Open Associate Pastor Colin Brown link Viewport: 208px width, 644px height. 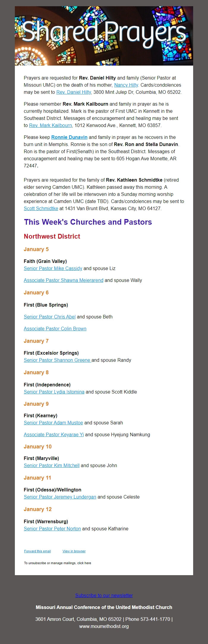(x=55, y=329)
